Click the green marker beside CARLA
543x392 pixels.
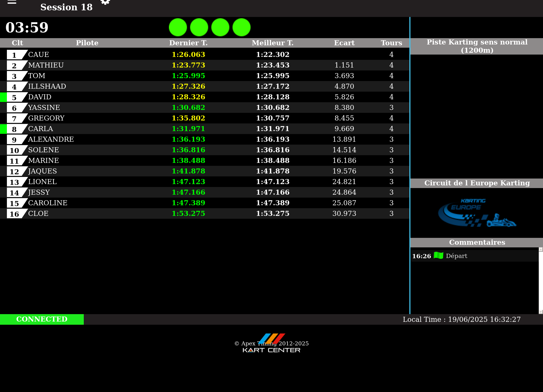coord(3,129)
